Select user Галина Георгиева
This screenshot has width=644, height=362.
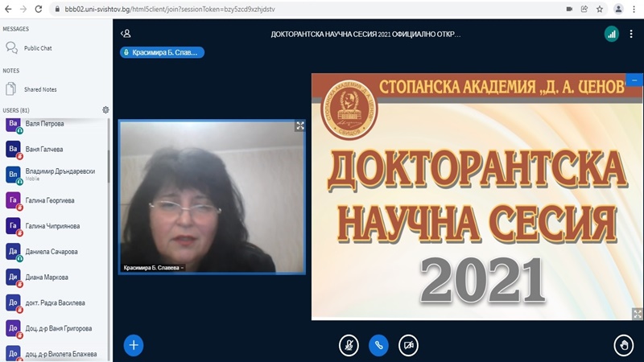click(x=56, y=200)
